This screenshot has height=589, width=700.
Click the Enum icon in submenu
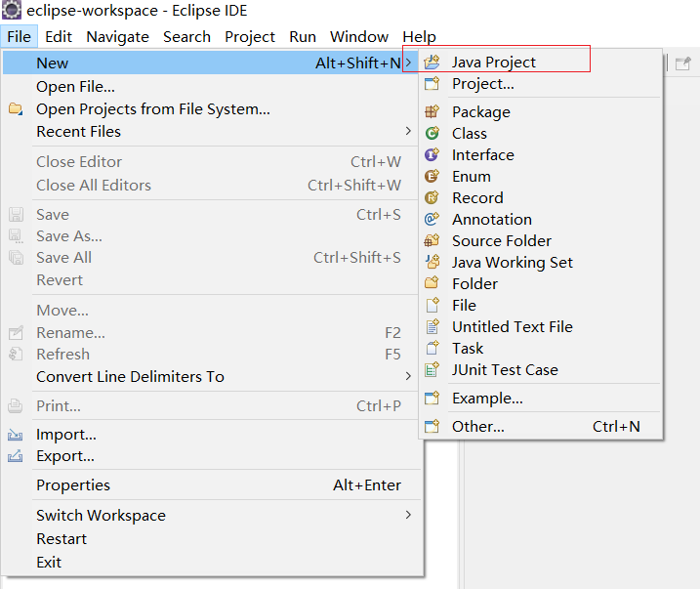pyautogui.click(x=432, y=176)
